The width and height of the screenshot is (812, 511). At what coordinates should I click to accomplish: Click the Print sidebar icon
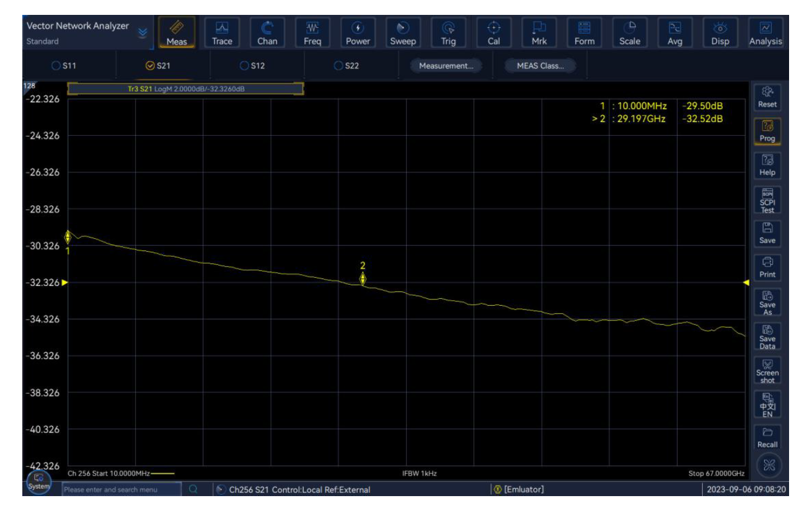tap(767, 267)
